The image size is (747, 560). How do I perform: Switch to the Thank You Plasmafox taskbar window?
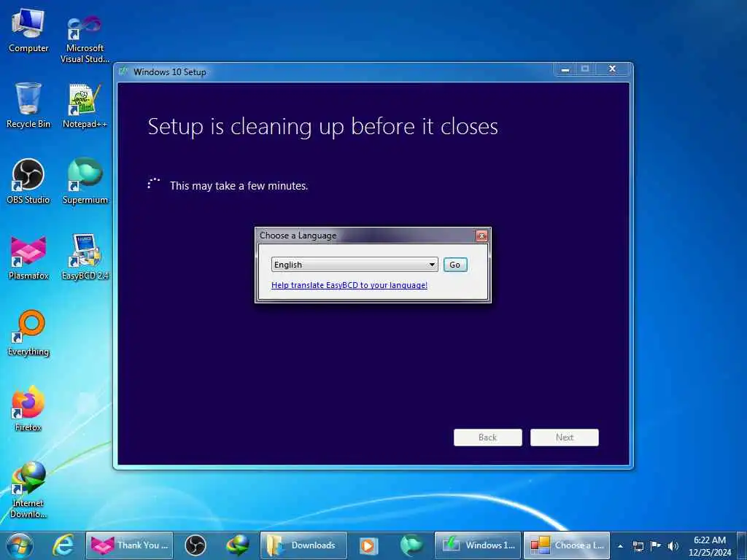point(130,545)
